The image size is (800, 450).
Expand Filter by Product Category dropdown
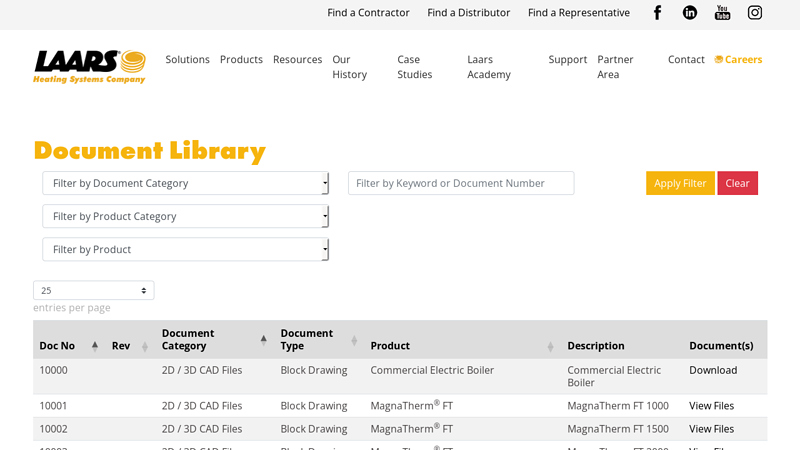(186, 216)
